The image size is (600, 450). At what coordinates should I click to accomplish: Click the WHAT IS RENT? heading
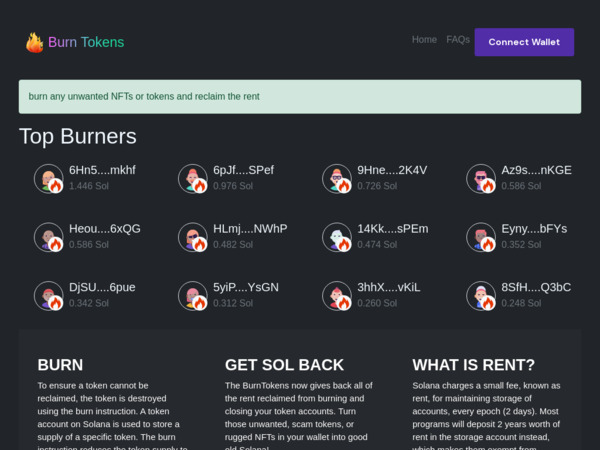pos(473,365)
